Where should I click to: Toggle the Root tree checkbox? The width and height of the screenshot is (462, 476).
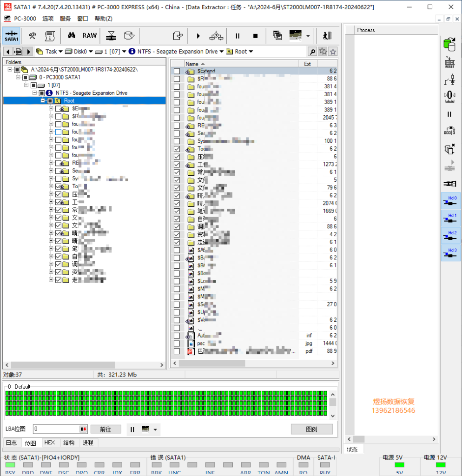pos(50,101)
